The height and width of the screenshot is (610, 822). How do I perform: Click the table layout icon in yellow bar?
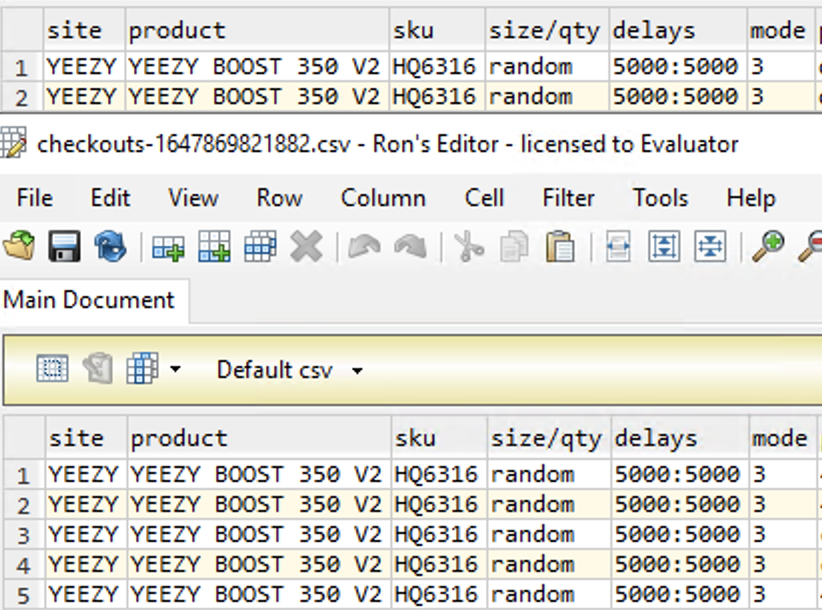pyautogui.click(x=142, y=368)
